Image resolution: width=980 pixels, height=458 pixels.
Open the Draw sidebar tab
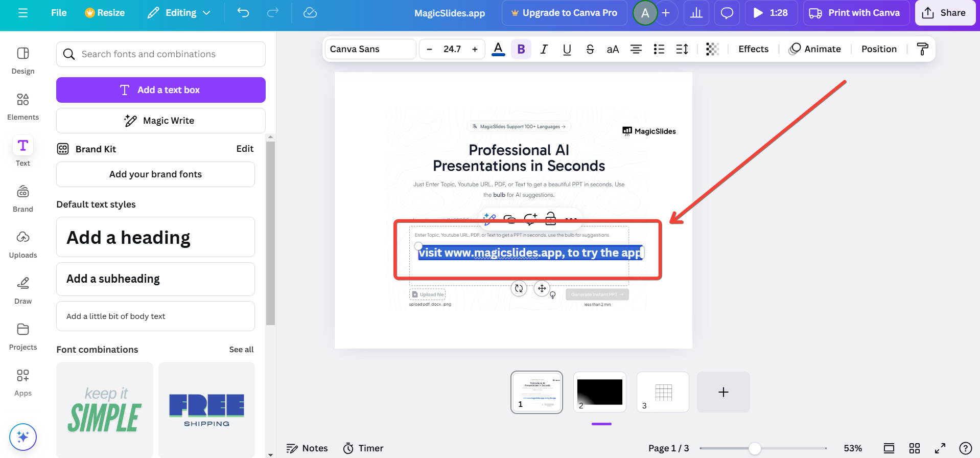click(x=23, y=290)
